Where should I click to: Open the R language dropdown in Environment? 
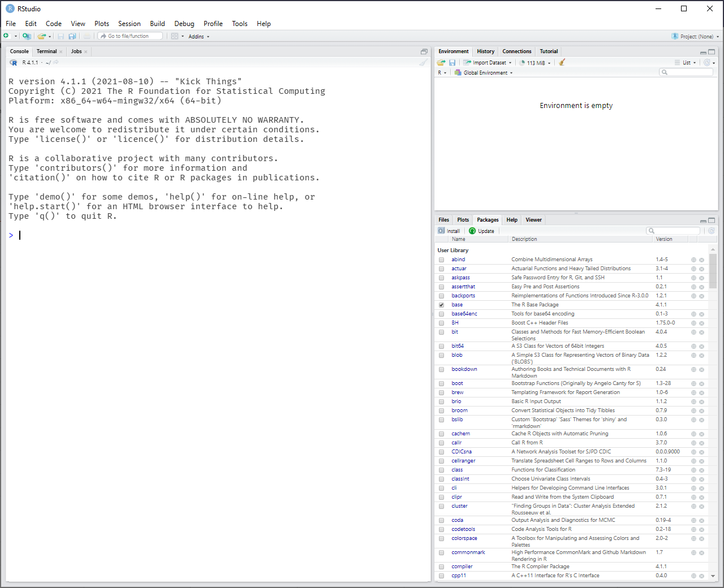(x=442, y=73)
